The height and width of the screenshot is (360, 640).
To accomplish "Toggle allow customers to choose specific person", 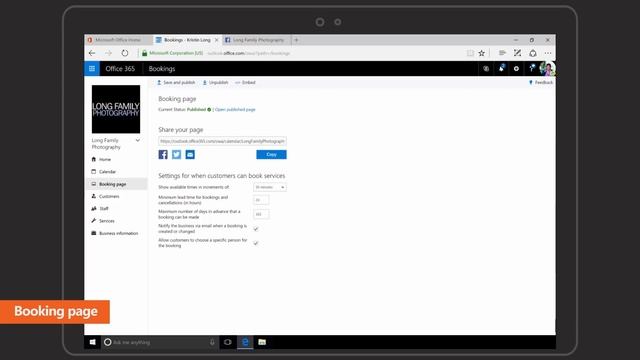I will pyautogui.click(x=256, y=243).
